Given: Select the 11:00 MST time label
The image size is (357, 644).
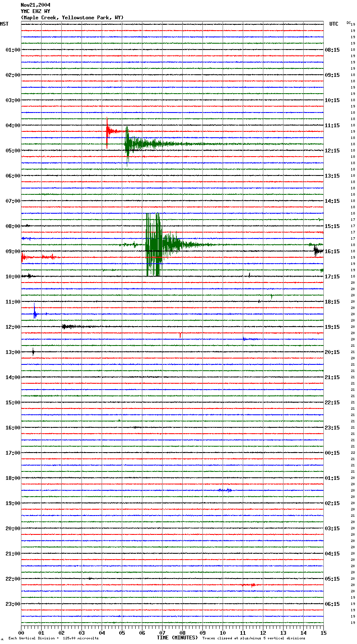Looking at the screenshot, I should point(13,302).
